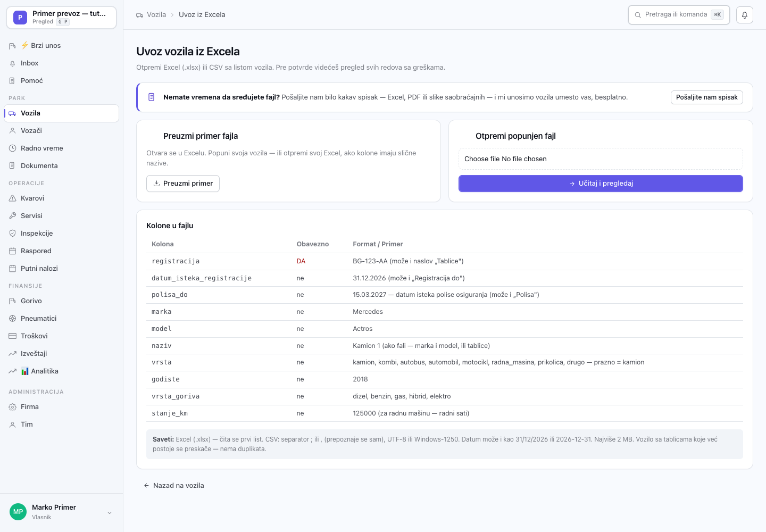Click the stanje_km column name
Image resolution: width=766 pixels, height=532 pixels.
point(170,413)
